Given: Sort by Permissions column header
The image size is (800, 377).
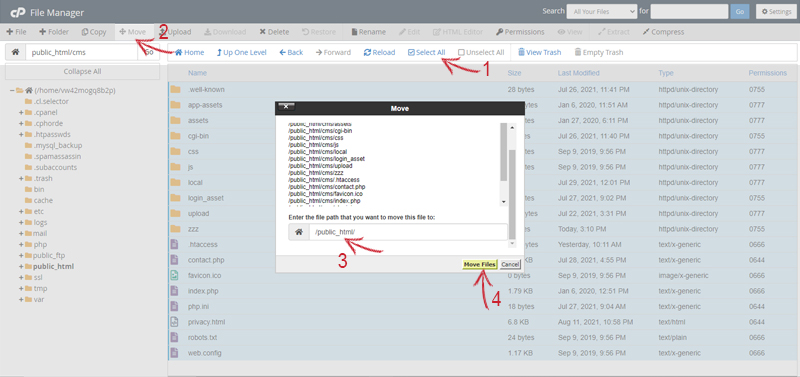Looking at the screenshot, I should (x=767, y=73).
